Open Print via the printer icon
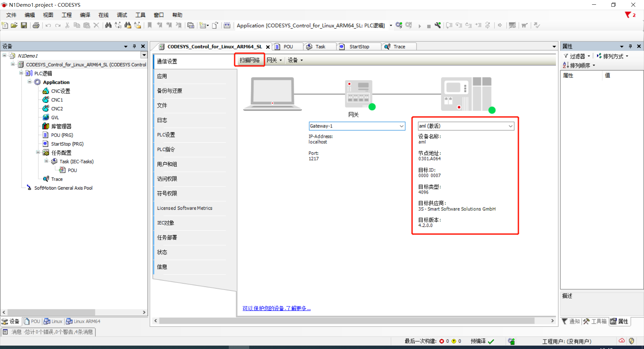 pos(36,25)
